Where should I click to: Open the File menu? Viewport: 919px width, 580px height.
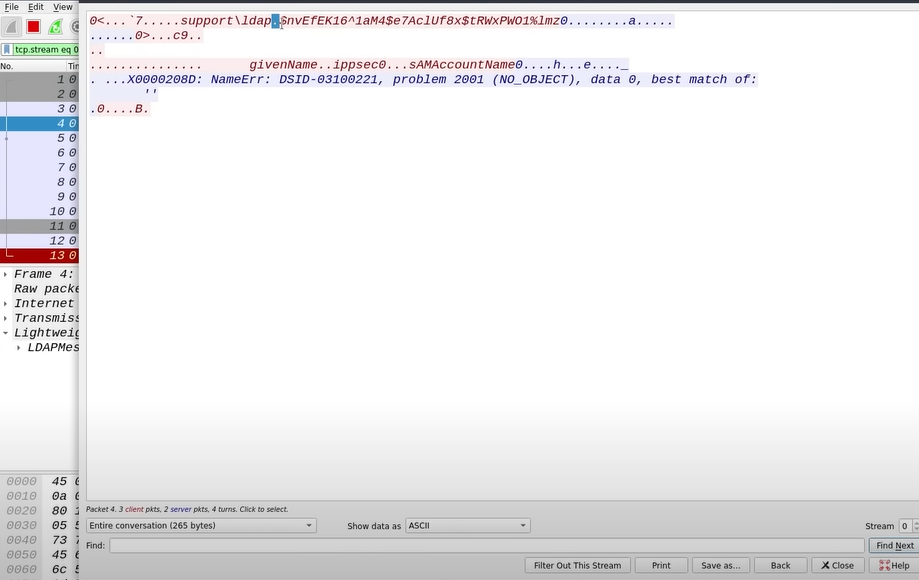tap(11, 7)
